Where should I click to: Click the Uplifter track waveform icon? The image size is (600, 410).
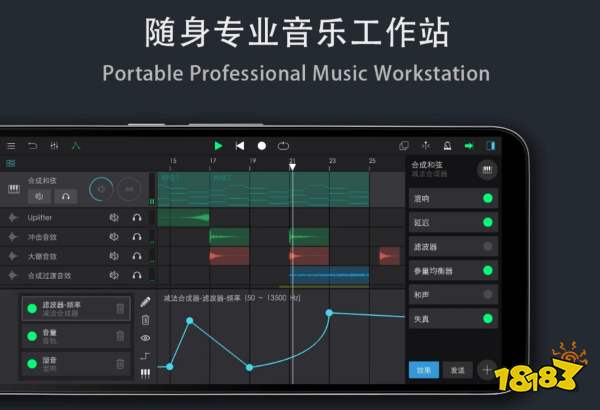13,217
